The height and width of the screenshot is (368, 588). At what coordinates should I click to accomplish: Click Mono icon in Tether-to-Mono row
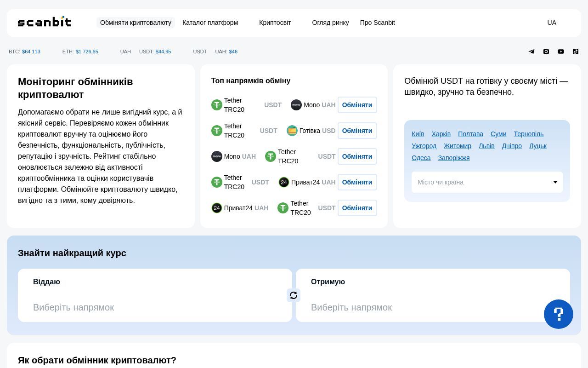[296, 105]
